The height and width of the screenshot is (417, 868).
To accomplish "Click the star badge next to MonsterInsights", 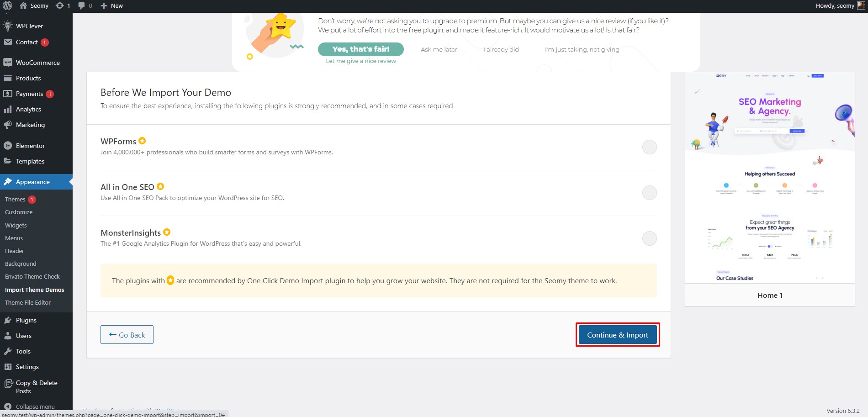I will [167, 232].
